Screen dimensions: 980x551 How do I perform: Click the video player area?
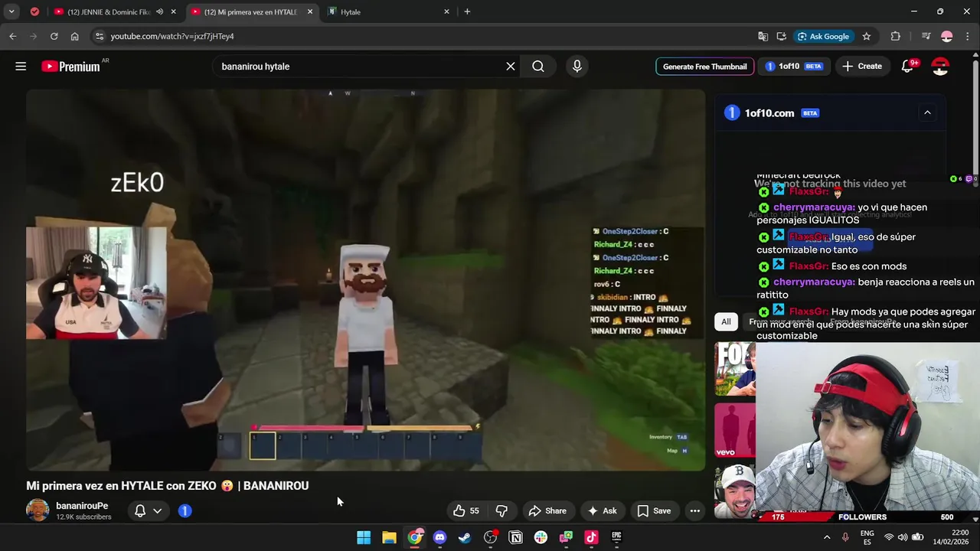(365, 280)
